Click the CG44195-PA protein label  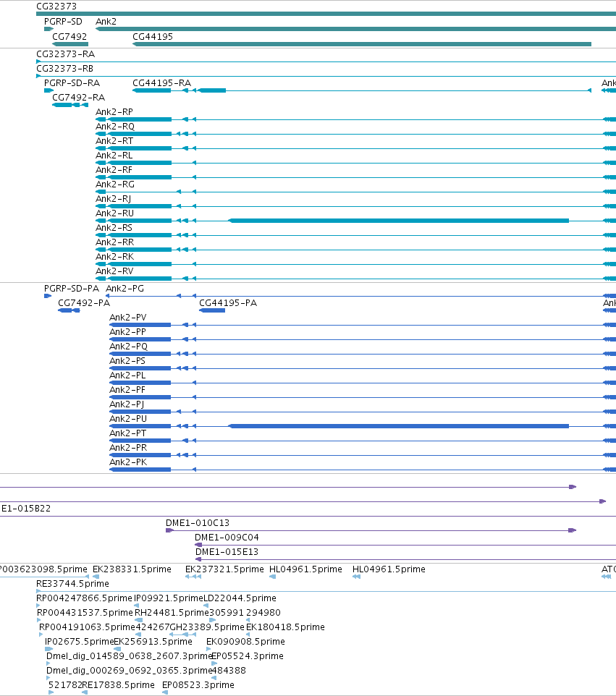pyautogui.click(x=228, y=302)
